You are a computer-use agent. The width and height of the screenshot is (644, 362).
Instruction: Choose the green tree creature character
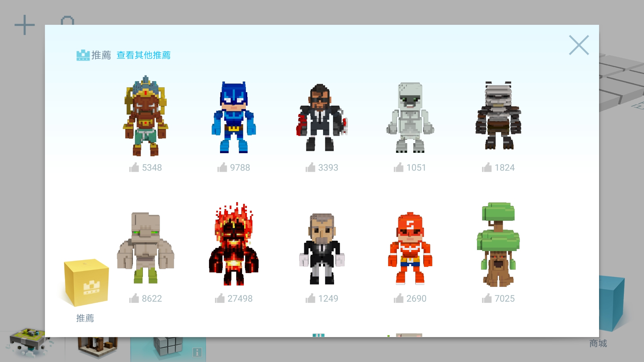click(x=498, y=245)
